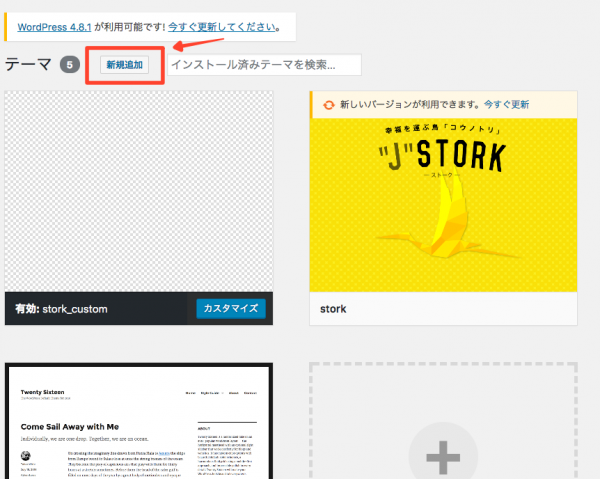600x479 pixels.
Task: Select the stork_custom theme screenshot
Action: coord(139,191)
